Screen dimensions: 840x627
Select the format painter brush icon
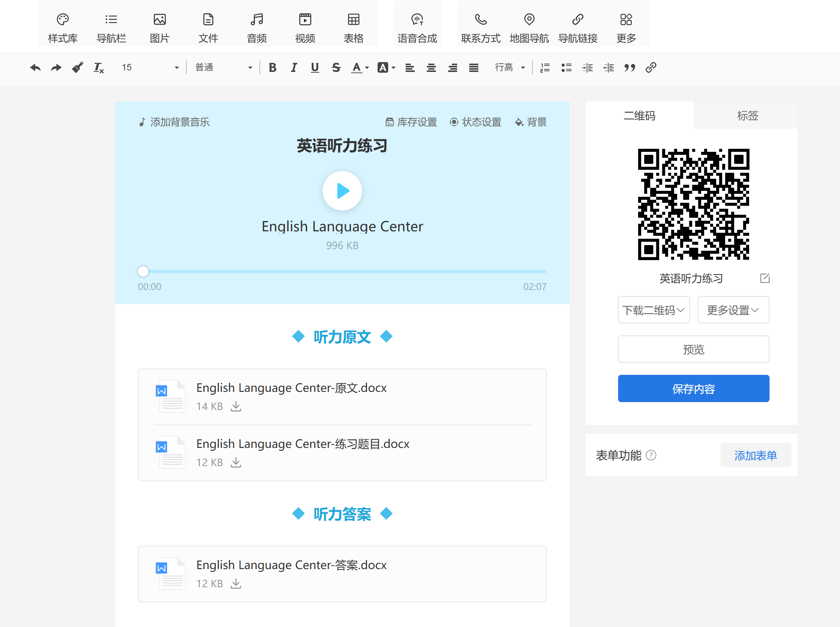[x=77, y=67]
